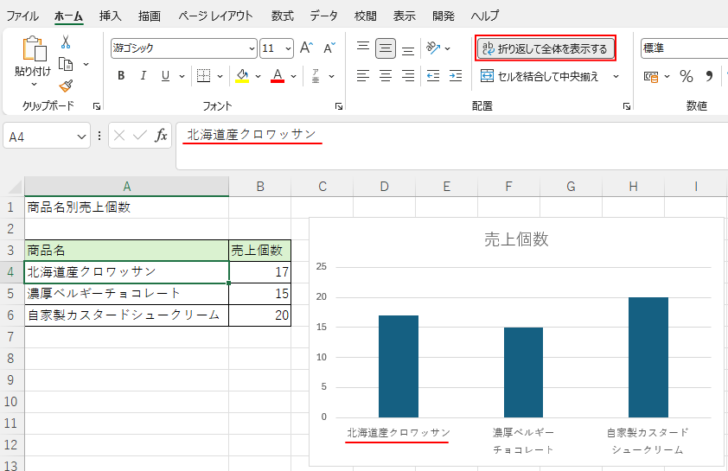Viewport: 728px width, 471px height.
Task: Switch to the 校閲 tab
Action: pos(365,16)
